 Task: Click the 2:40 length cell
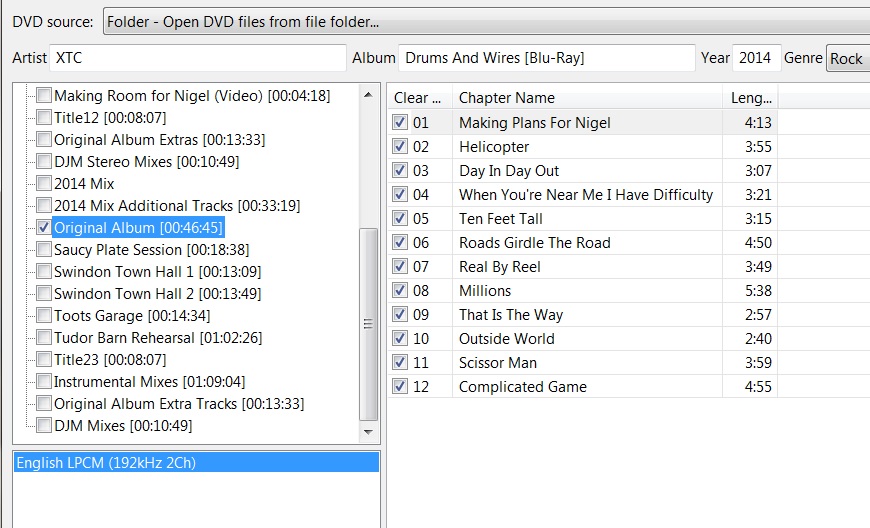758,339
